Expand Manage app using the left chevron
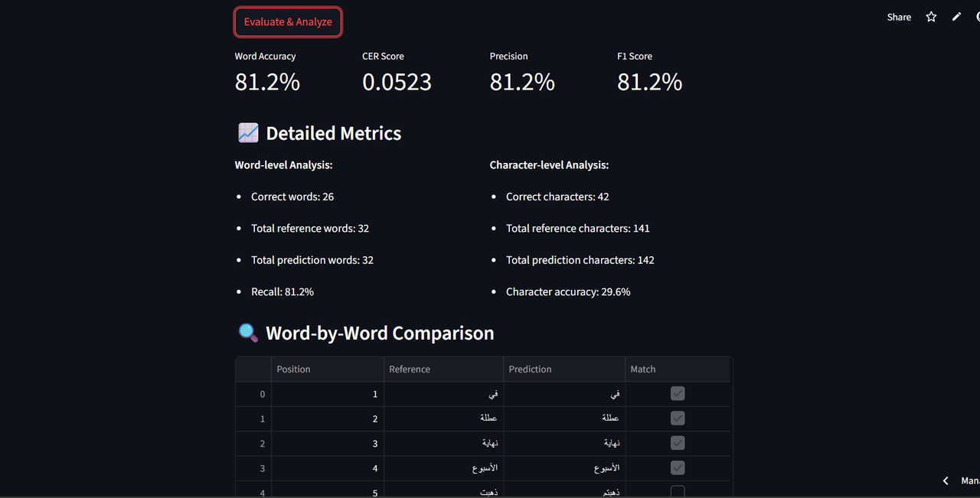The height and width of the screenshot is (498, 980). point(946,480)
